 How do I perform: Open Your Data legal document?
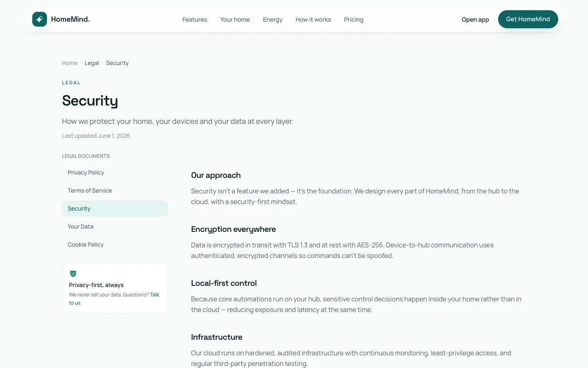click(x=115, y=227)
